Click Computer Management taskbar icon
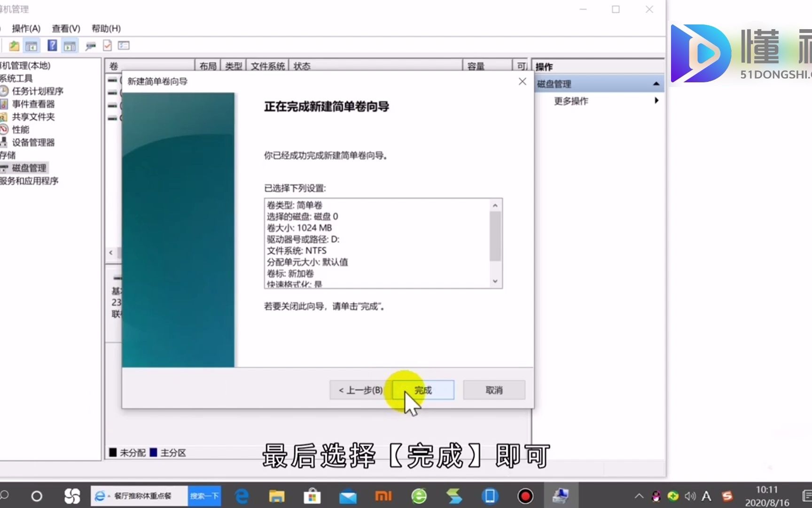This screenshot has width=812, height=508. (561, 496)
